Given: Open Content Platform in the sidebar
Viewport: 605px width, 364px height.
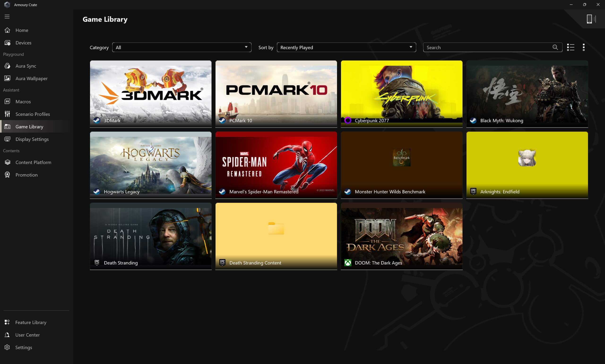Looking at the screenshot, I should click(x=33, y=162).
